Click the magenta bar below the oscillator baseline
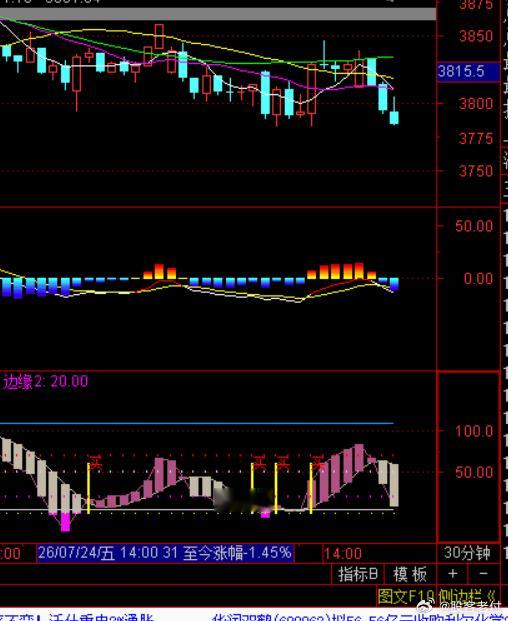This screenshot has width=508, height=621. click(65, 522)
